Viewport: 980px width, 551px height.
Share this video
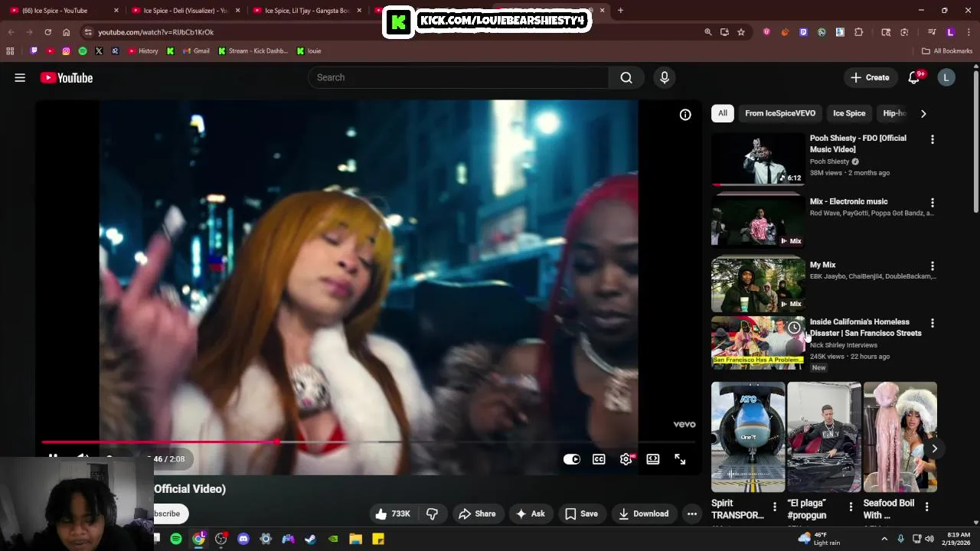pos(477,514)
